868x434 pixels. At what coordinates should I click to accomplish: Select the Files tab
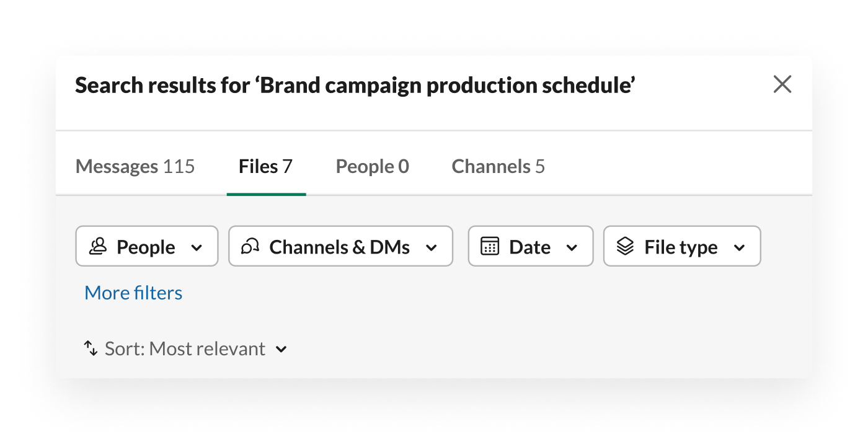coord(265,166)
